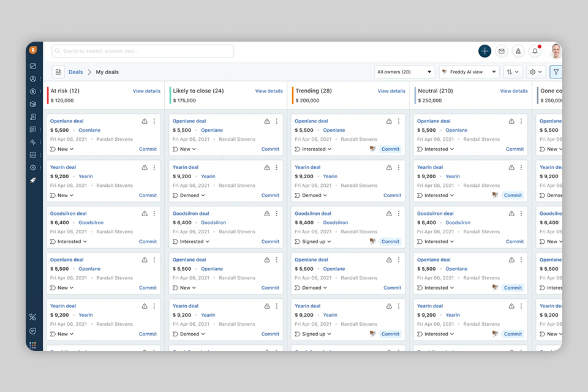Open the admin settings gear in the sidebar

coord(33,168)
